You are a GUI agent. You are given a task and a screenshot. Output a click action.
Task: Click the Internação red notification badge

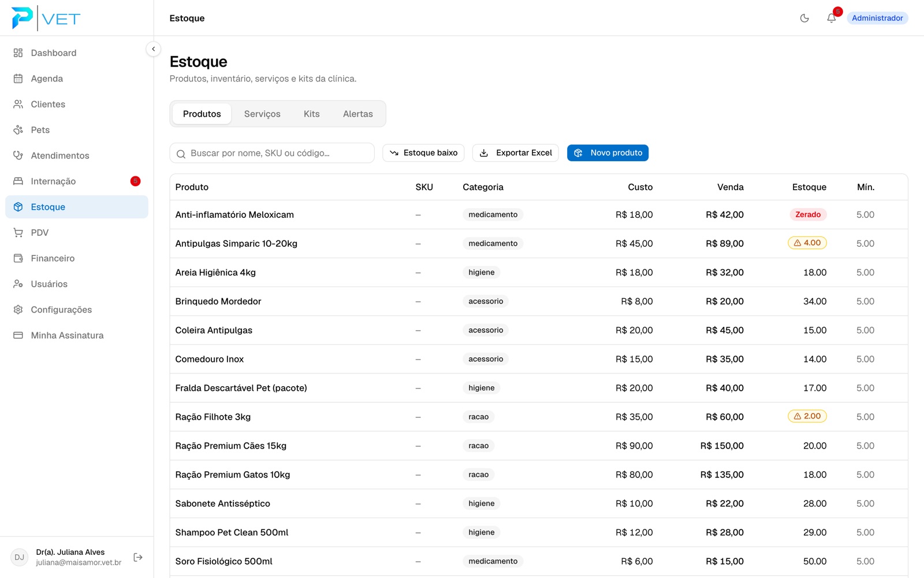135,181
